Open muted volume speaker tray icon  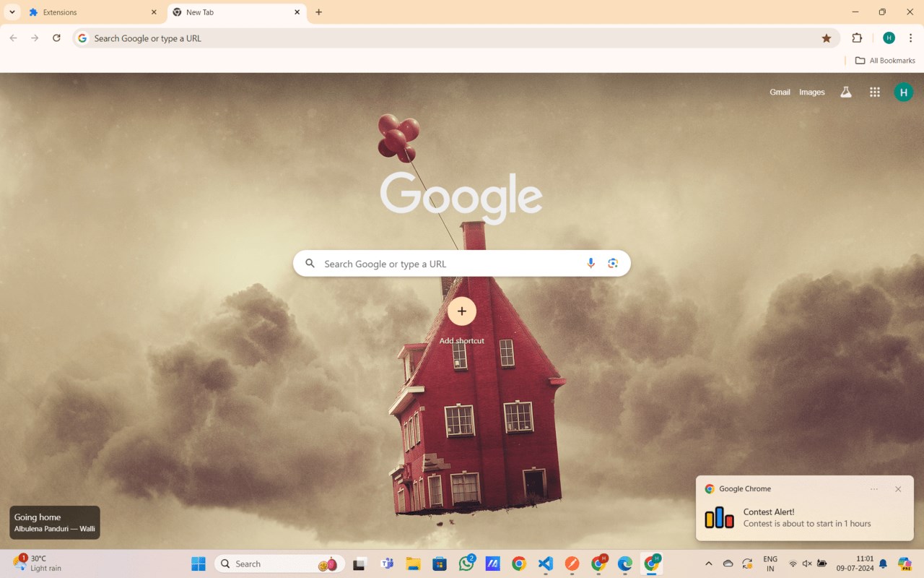807,564
